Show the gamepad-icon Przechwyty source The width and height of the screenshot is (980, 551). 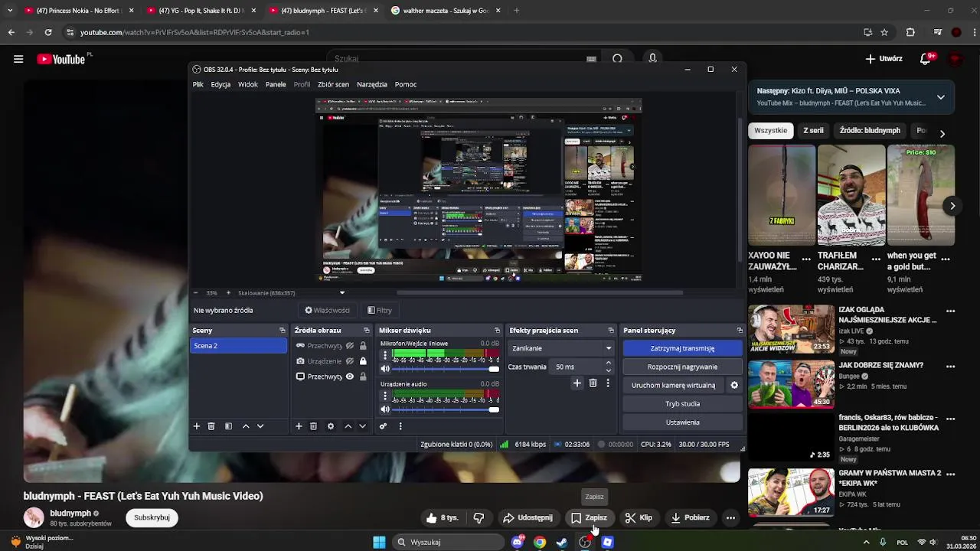point(350,346)
